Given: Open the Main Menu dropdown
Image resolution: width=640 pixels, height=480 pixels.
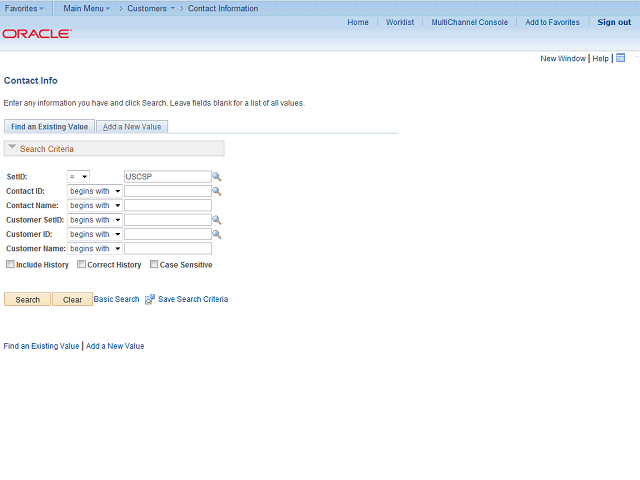Looking at the screenshot, I should (87, 8).
